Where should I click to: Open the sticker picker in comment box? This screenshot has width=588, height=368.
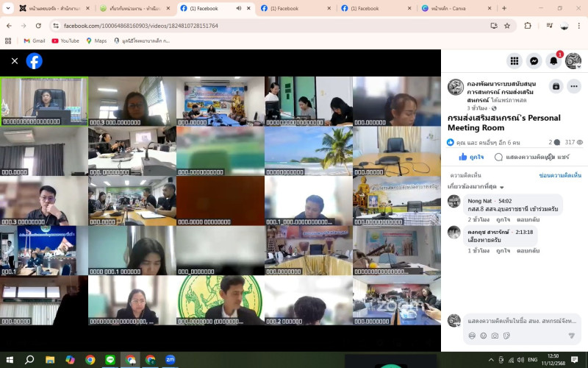506,336
